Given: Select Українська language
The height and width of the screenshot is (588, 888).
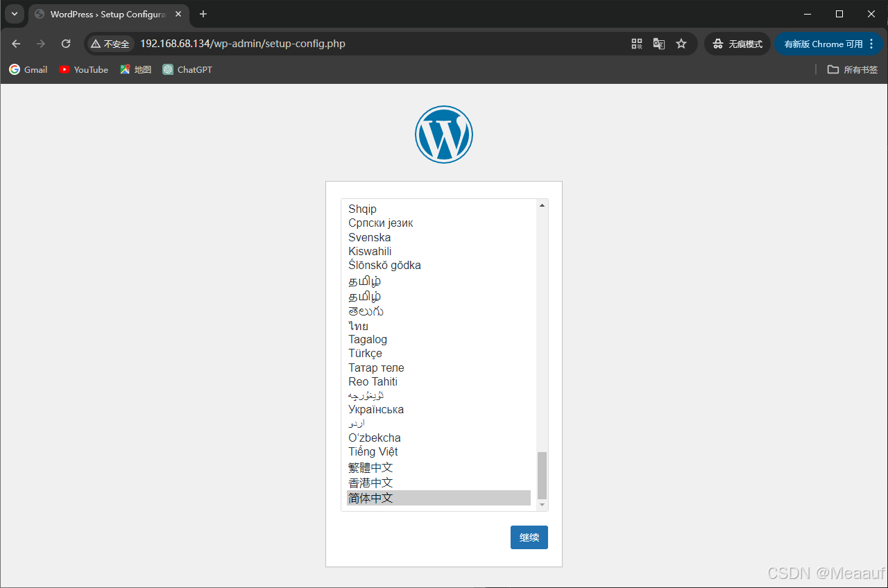Looking at the screenshot, I should [438, 409].
